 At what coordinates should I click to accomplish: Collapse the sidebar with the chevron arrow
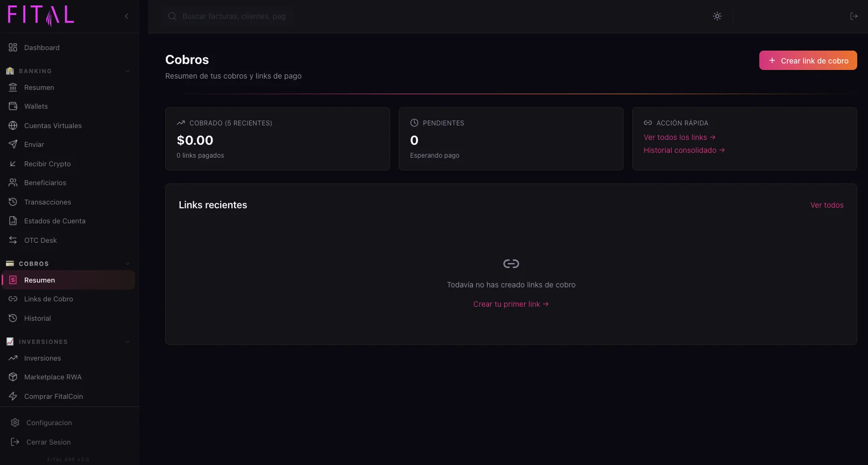point(126,16)
